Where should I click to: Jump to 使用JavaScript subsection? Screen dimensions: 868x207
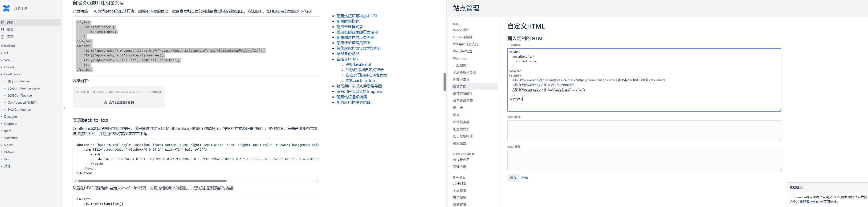359,64
